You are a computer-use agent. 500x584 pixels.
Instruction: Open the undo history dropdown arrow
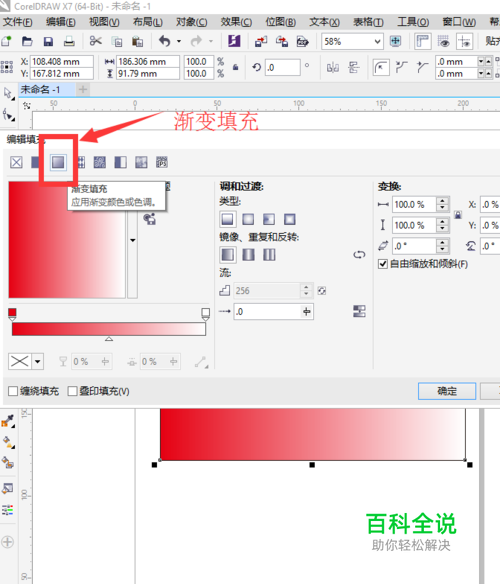pos(179,41)
